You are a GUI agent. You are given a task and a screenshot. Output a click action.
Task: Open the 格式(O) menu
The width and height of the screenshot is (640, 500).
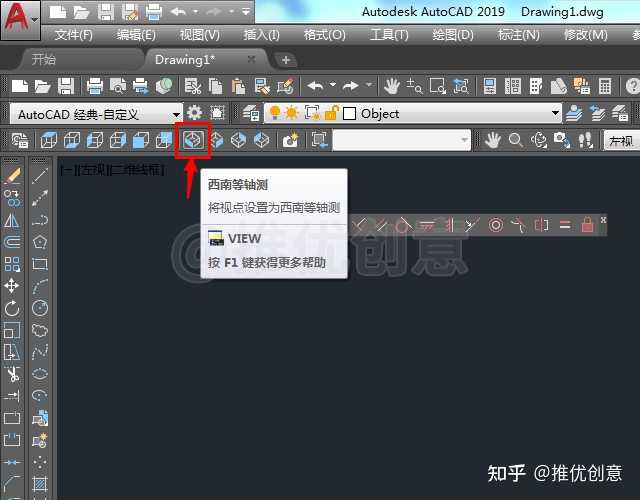click(x=324, y=35)
